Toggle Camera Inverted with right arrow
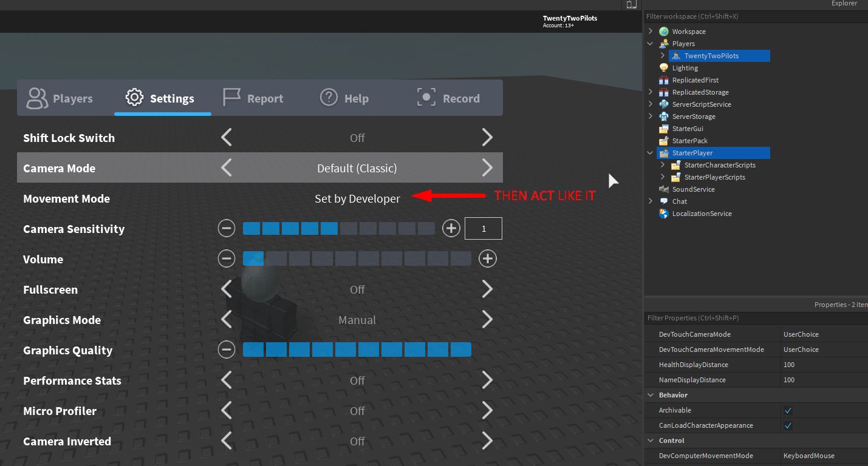This screenshot has width=868, height=466. (487, 441)
